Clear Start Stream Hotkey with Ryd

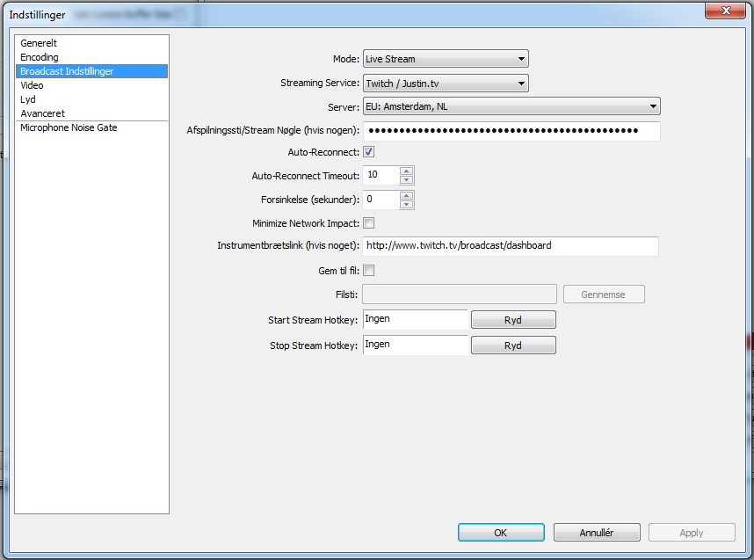click(513, 320)
